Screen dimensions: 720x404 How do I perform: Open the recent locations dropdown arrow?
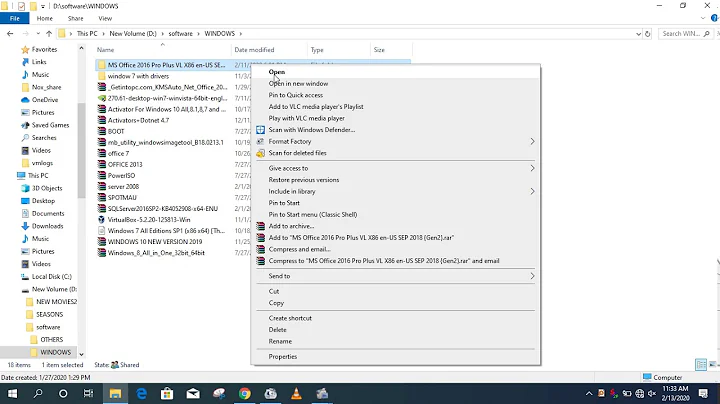[x=38, y=34]
